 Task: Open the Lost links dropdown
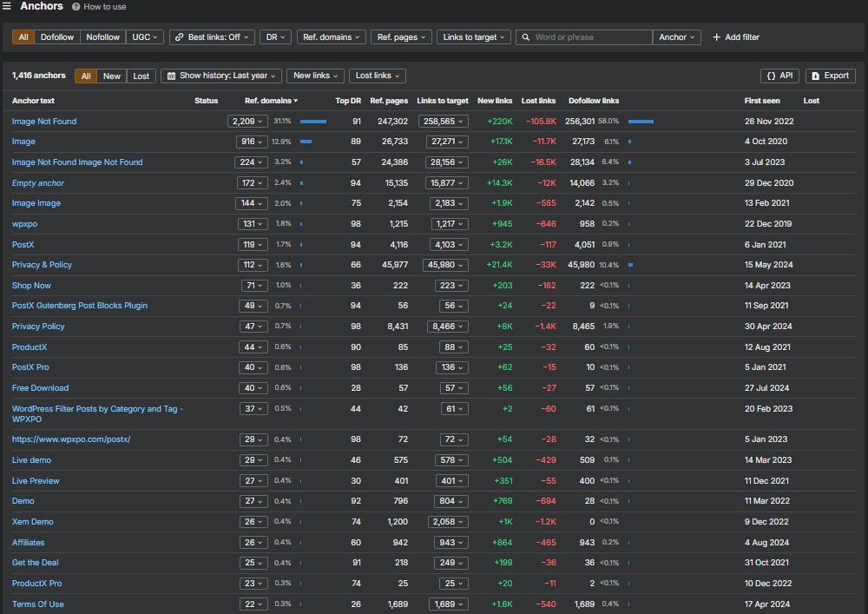378,76
